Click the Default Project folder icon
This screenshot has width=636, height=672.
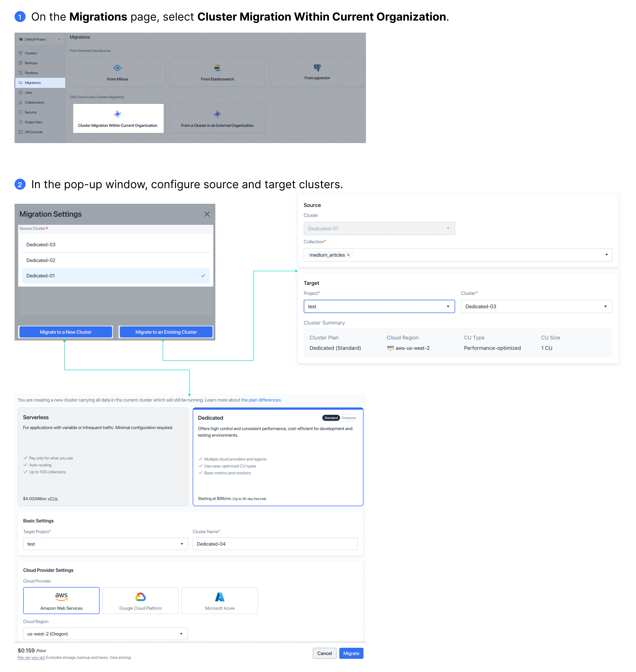point(21,39)
